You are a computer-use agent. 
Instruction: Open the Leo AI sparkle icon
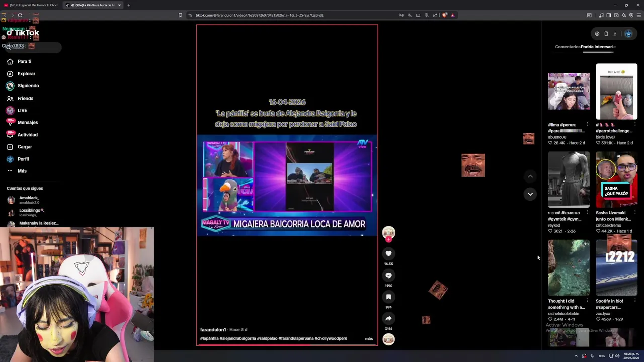pos(624,15)
